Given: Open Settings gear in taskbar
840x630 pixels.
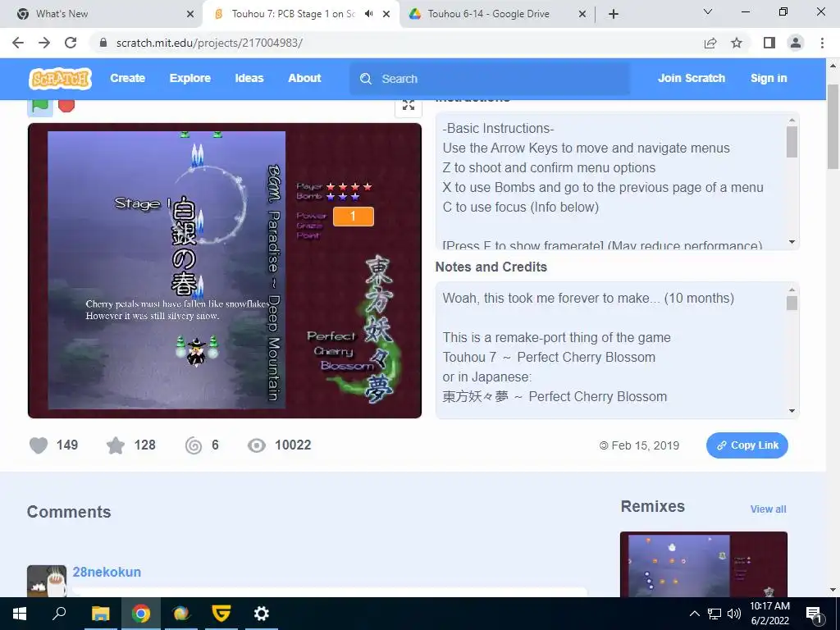Looking at the screenshot, I should coord(262,614).
